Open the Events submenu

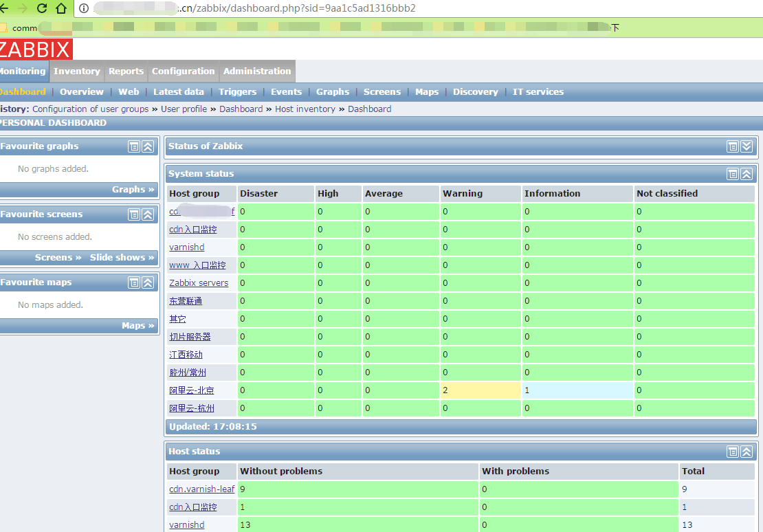point(286,92)
